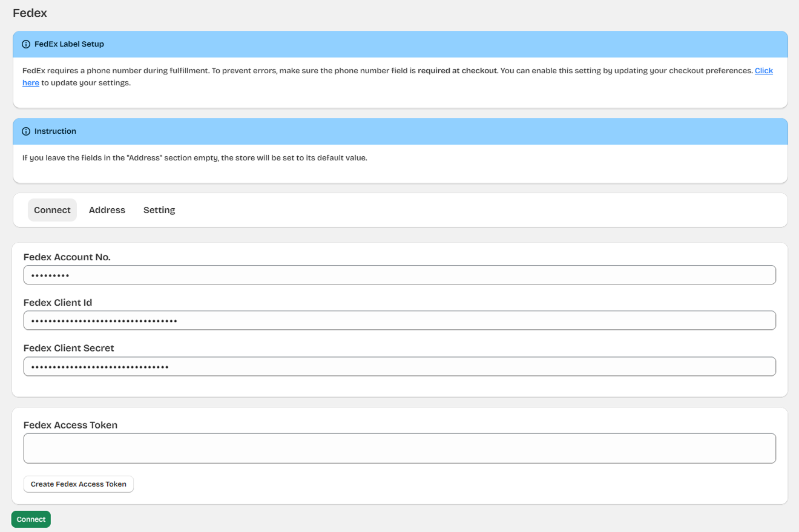This screenshot has width=799, height=532.
Task: Click the info icon beside FedEx Label Setup
Action: tap(26, 44)
